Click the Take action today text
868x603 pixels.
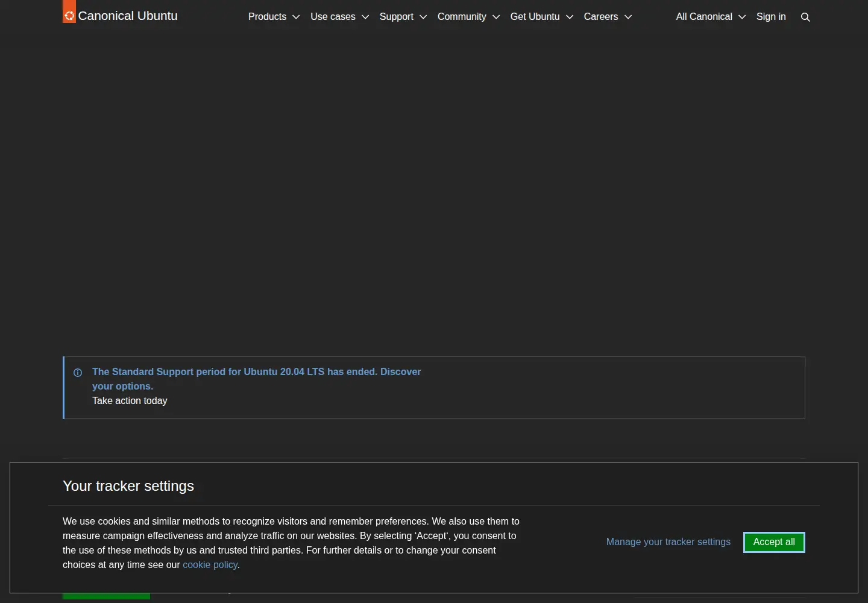[x=130, y=401]
